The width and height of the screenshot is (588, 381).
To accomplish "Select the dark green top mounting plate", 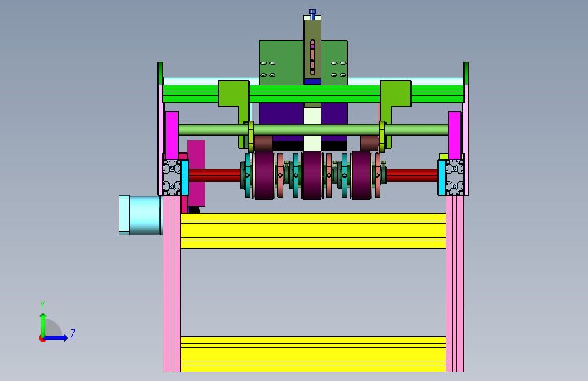I will 281,62.
